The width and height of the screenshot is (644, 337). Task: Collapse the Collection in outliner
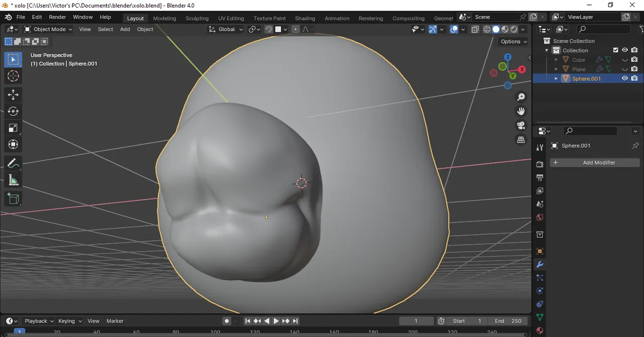point(547,50)
